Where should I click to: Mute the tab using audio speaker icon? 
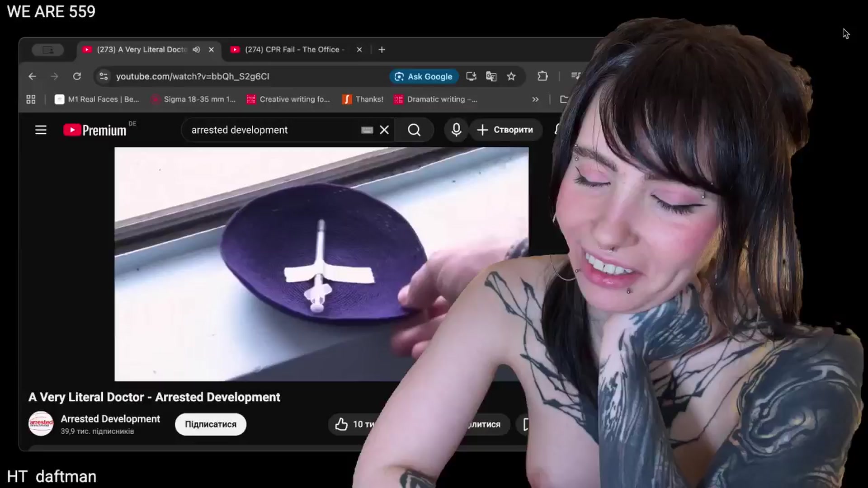[196, 50]
